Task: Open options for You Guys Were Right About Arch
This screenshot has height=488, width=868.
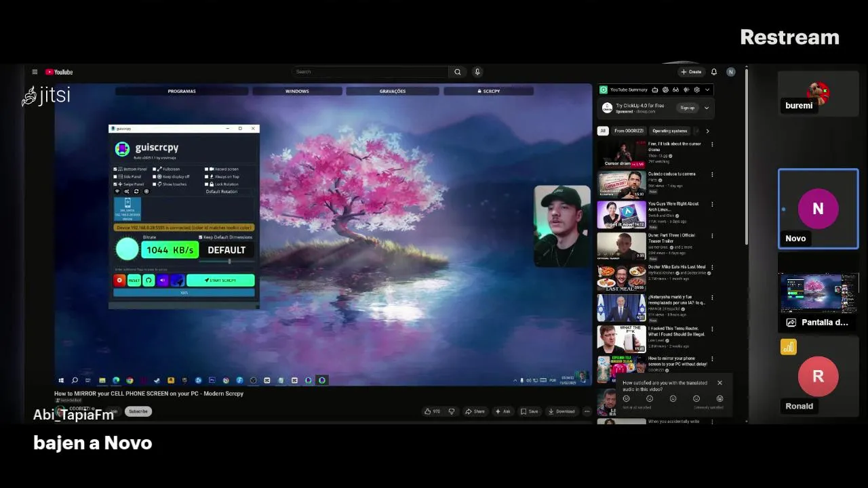Action: coord(712,204)
